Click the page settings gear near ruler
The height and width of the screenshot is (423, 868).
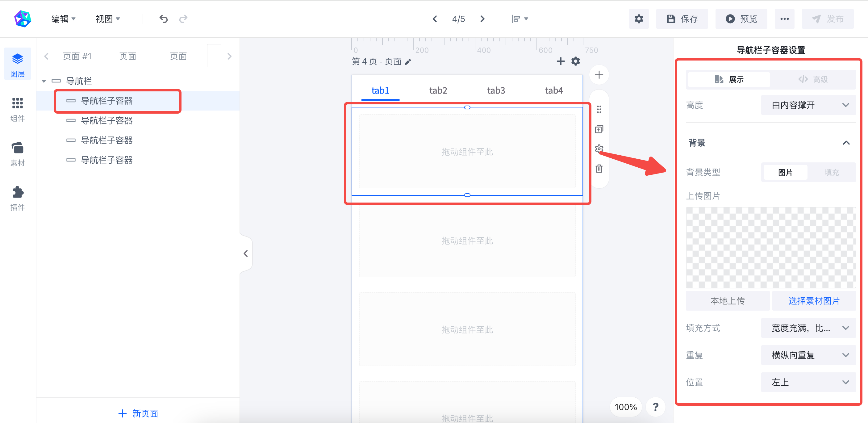point(575,61)
